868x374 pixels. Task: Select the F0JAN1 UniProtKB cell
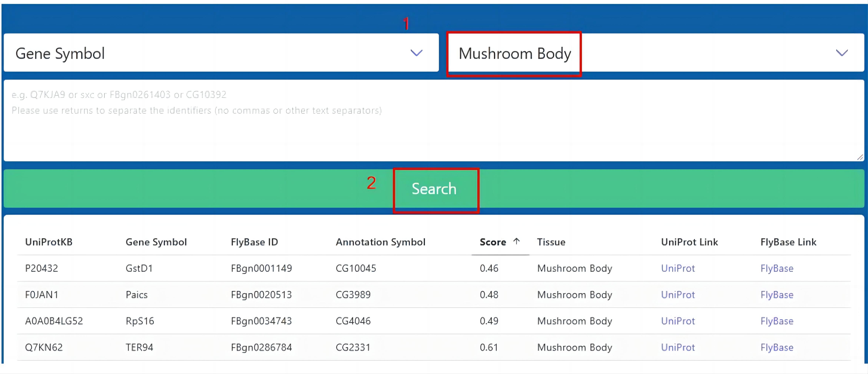click(42, 295)
